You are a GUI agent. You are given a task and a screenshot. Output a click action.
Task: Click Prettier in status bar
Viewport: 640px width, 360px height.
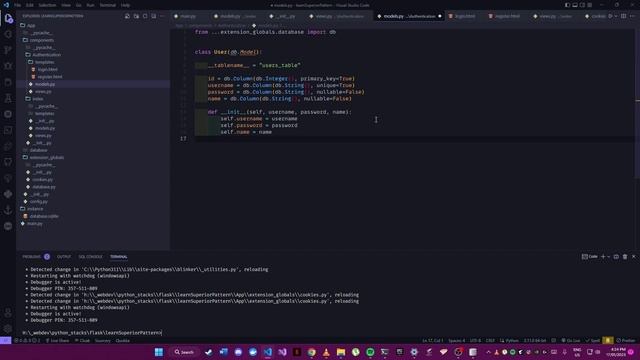[626, 340]
